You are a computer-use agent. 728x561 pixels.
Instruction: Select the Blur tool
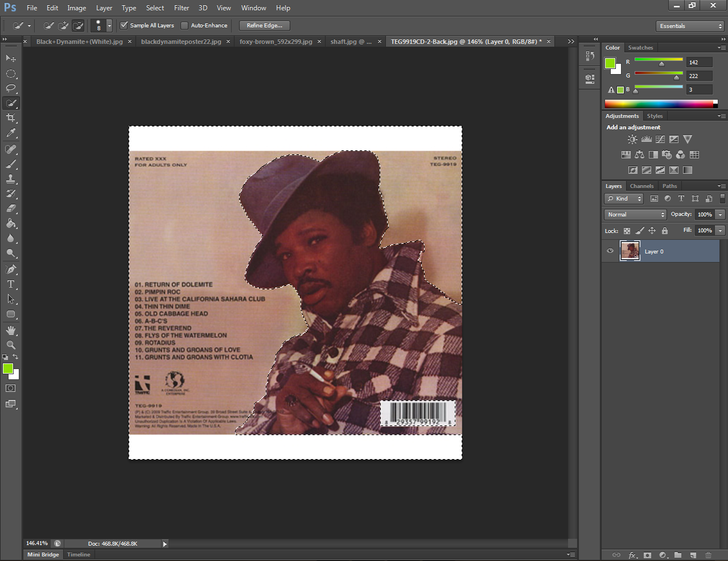[11, 238]
